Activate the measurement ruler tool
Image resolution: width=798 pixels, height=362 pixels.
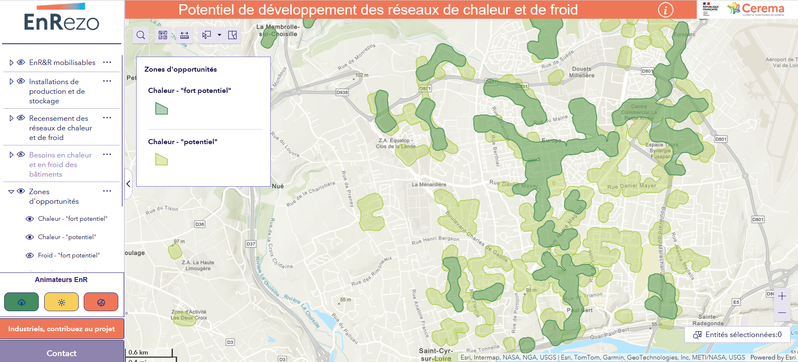pyautogui.click(x=185, y=35)
